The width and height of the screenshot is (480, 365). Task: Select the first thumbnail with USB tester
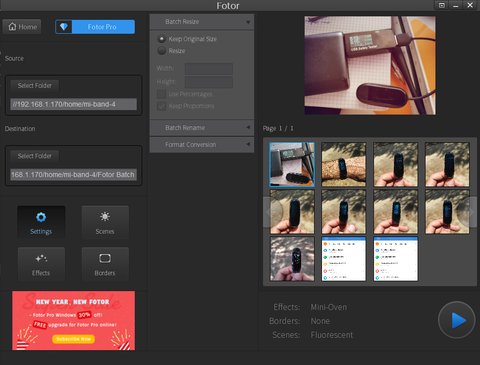(x=292, y=164)
